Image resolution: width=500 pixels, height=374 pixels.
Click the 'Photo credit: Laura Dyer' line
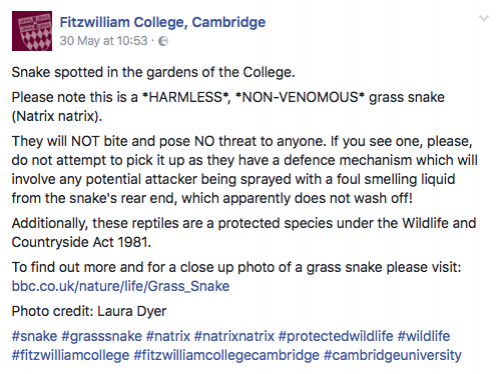click(x=89, y=311)
